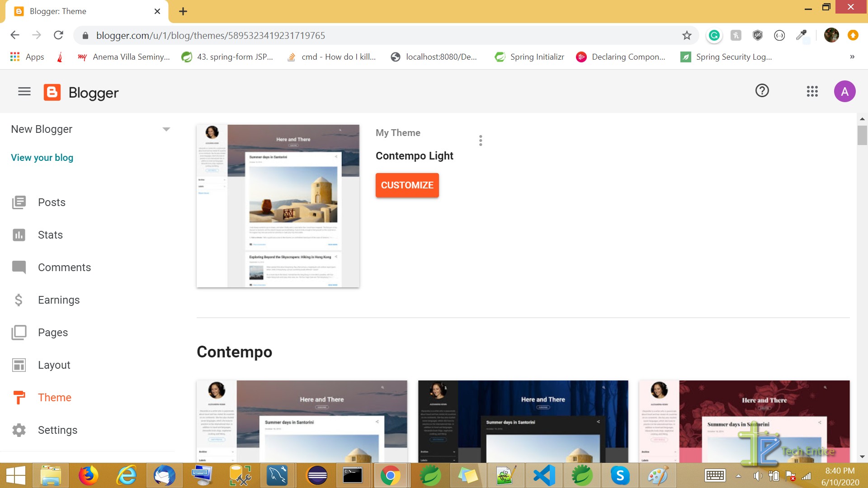Open the hamburger main menu
The height and width of the screenshot is (488, 868).
click(x=24, y=92)
